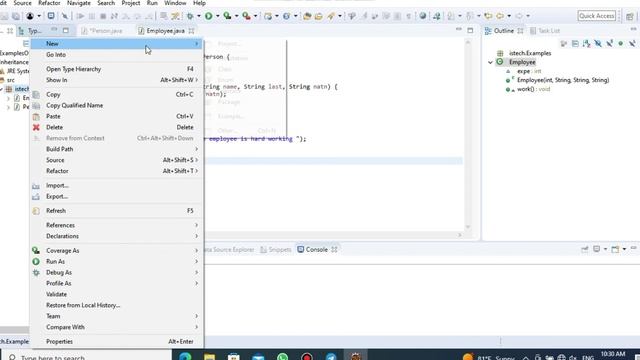This screenshot has width=640, height=360.
Task: Select the Employee constructor in Outline
Action: pyautogui.click(x=563, y=80)
